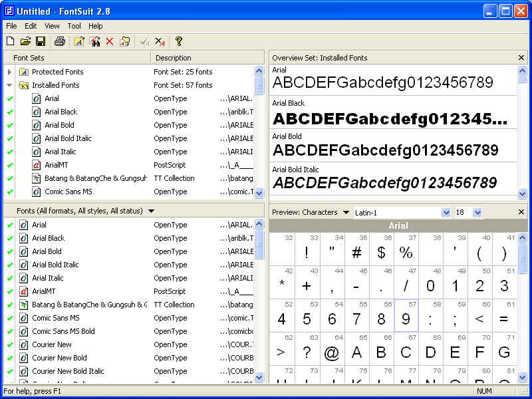Select character cell 36 showing $

(x=381, y=249)
